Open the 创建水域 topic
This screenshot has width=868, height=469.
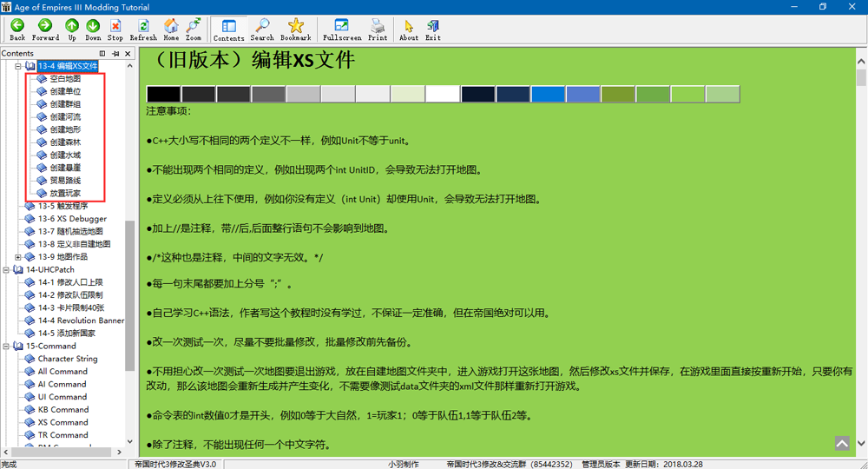(65, 155)
